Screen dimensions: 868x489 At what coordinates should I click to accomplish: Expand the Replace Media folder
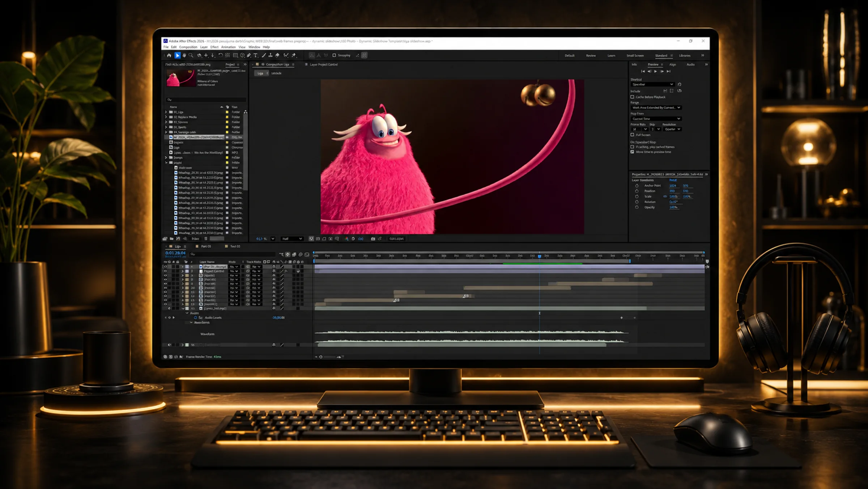166,117
